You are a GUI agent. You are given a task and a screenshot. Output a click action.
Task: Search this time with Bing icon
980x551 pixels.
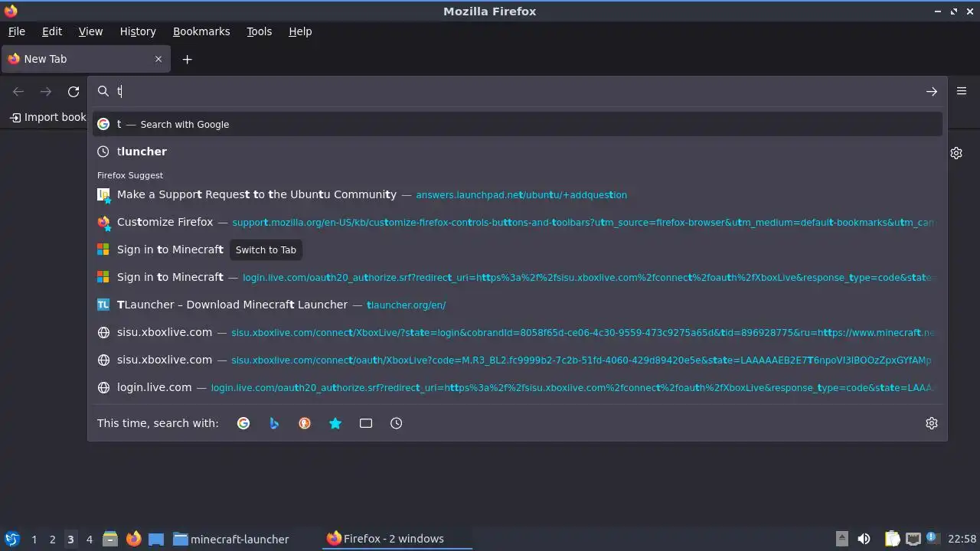pyautogui.click(x=274, y=423)
